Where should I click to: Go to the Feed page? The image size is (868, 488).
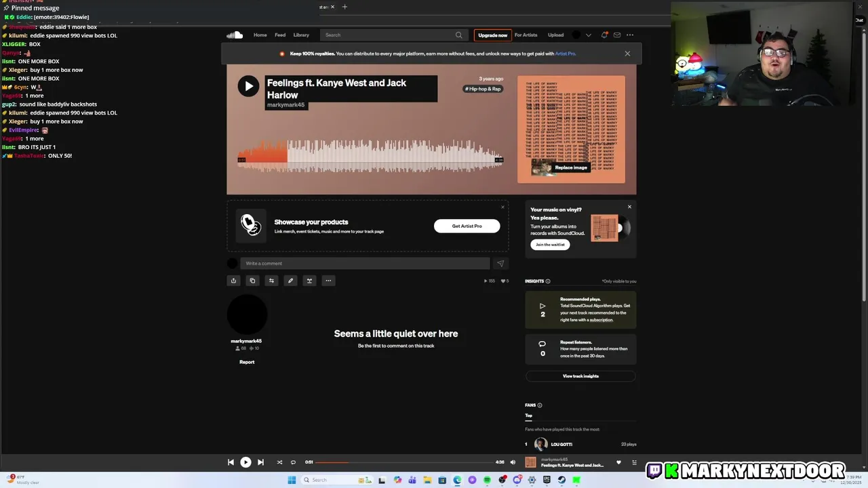(280, 35)
